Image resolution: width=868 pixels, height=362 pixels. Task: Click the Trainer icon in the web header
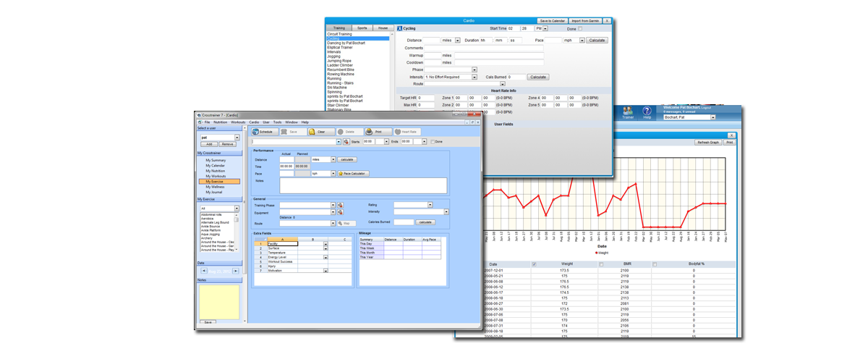[x=628, y=112]
